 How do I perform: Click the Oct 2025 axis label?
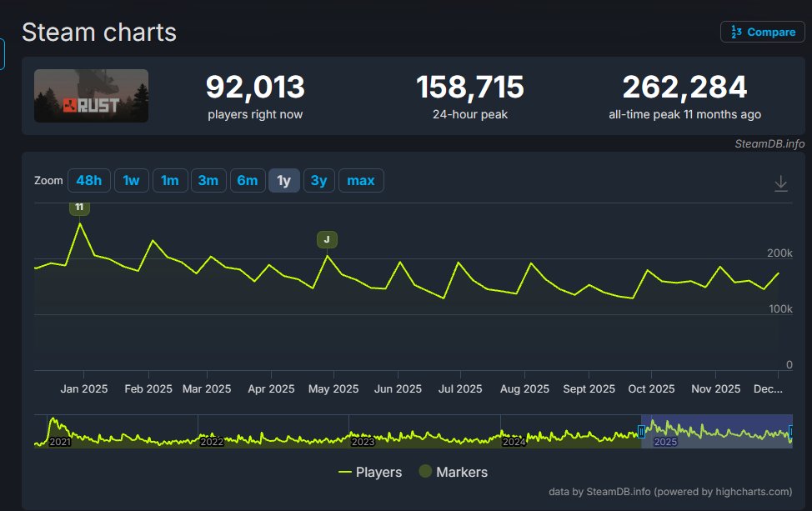click(651, 388)
